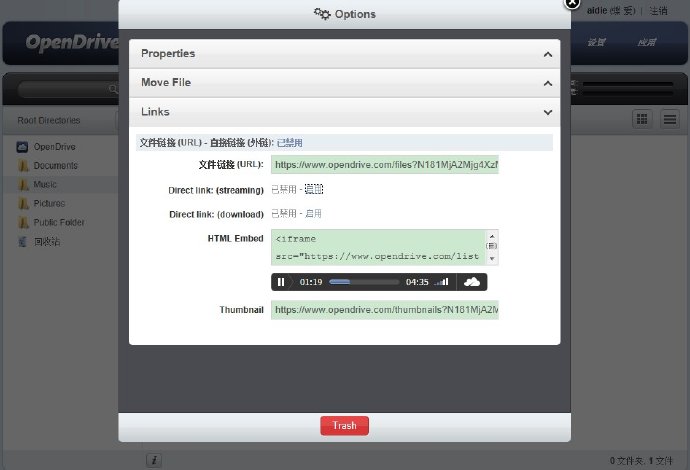Enable the streaming direct link

click(314, 189)
